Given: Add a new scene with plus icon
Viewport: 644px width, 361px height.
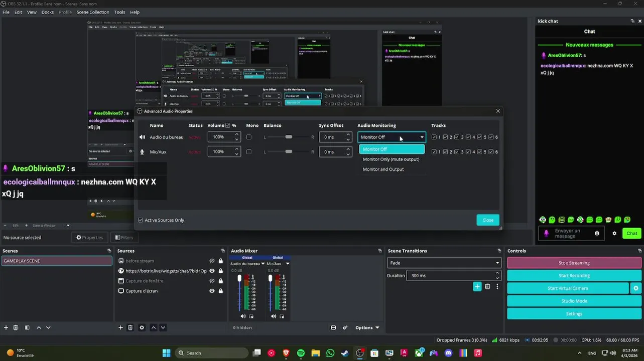Looking at the screenshot, I should 6,327.
